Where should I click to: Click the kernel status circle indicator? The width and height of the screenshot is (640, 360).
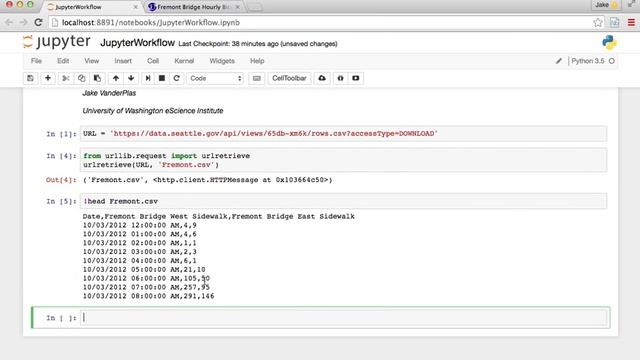click(x=611, y=61)
